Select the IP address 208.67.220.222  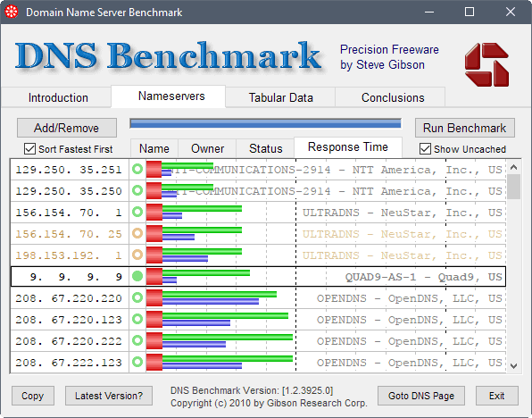point(69,341)
